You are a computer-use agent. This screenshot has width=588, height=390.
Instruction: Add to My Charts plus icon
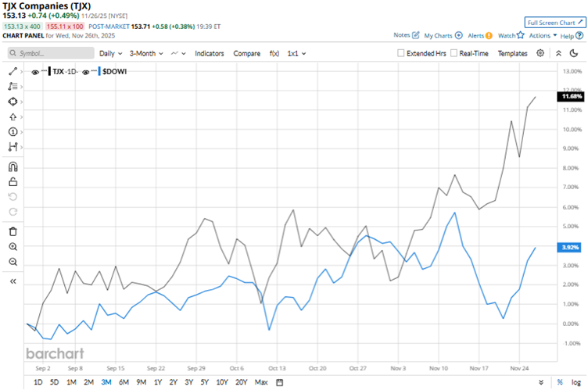[459, 35]
